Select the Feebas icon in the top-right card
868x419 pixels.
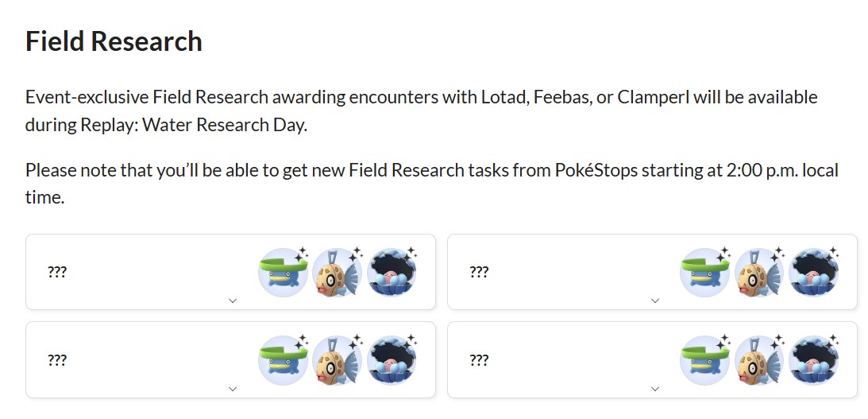click(758, 273)
